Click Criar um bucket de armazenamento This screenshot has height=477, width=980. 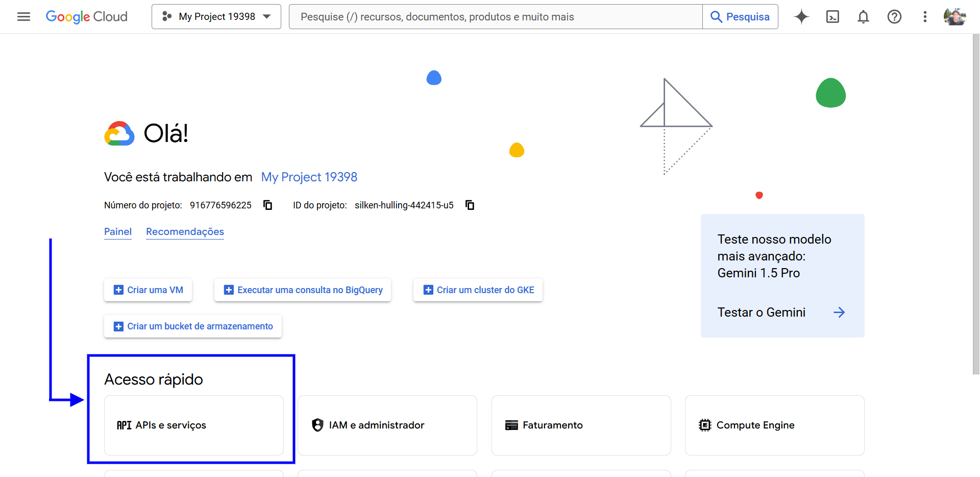point(193,326)
